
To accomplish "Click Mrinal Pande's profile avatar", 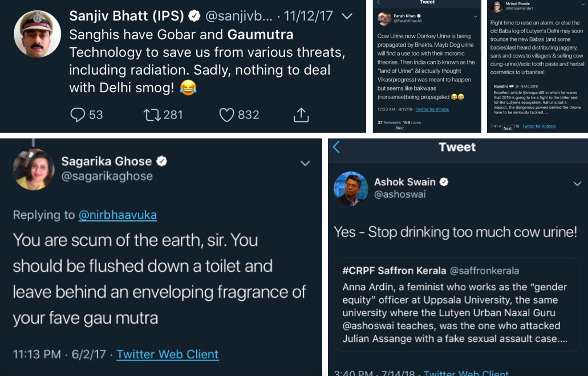I will coord(497,6).
